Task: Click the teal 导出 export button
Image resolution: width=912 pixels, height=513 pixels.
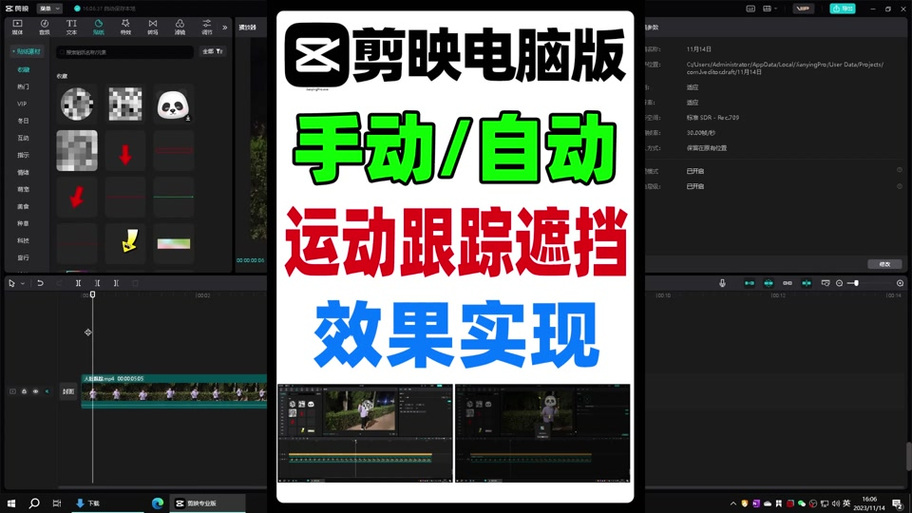Action: 842,9
